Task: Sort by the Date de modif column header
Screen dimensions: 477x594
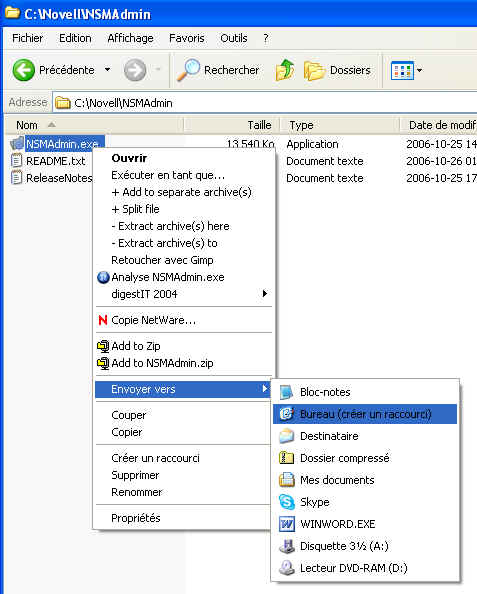Action: 438,125
